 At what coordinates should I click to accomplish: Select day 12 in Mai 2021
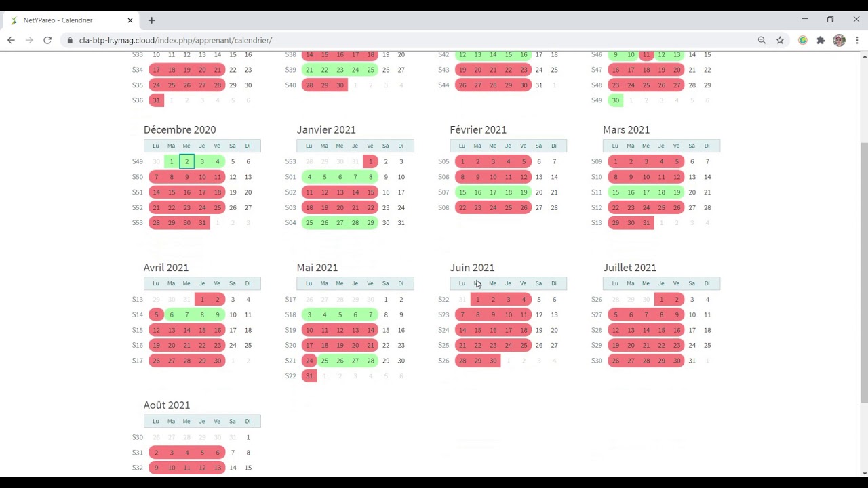click(x=340, y=330)
